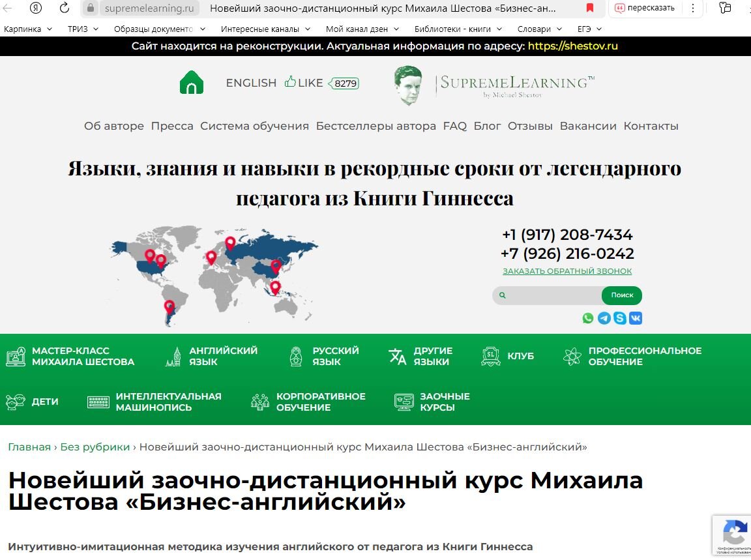Open the Вакансии menu item
751x560 pixels.
coord(588,126)
